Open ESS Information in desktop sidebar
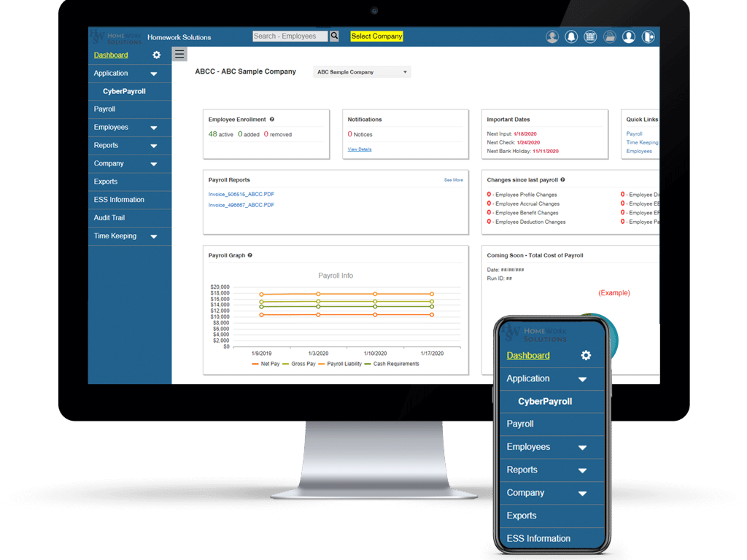 pos(119,200)
